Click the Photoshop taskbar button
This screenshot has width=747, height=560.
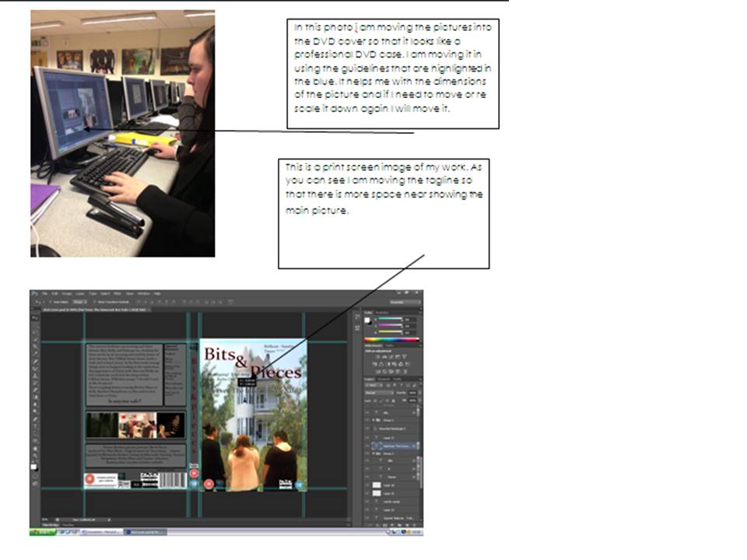point(145,532)
